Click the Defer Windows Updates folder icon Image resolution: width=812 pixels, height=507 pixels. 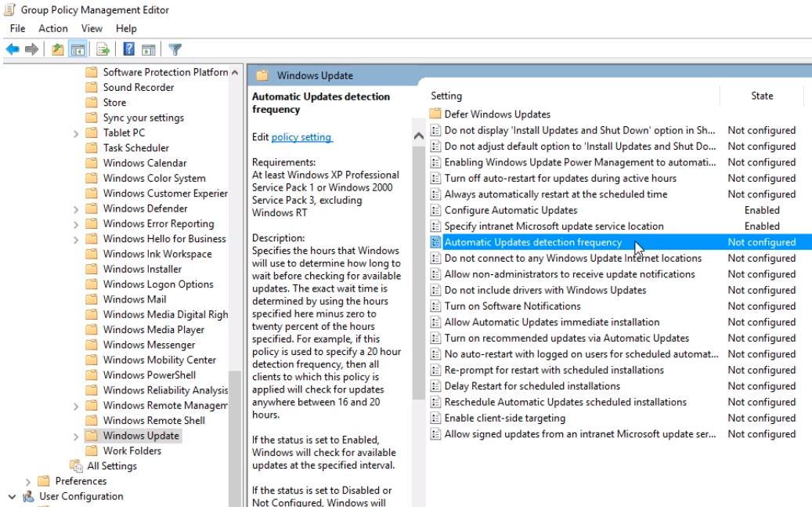click(435, 114)
